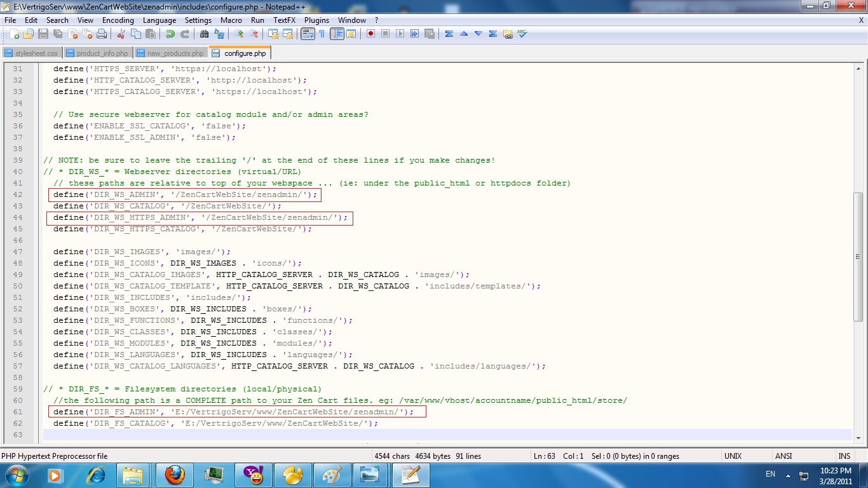Zoom out using the magnifier minus icon
This screenshot has height=488, width=868.
(x=254, y=34)
